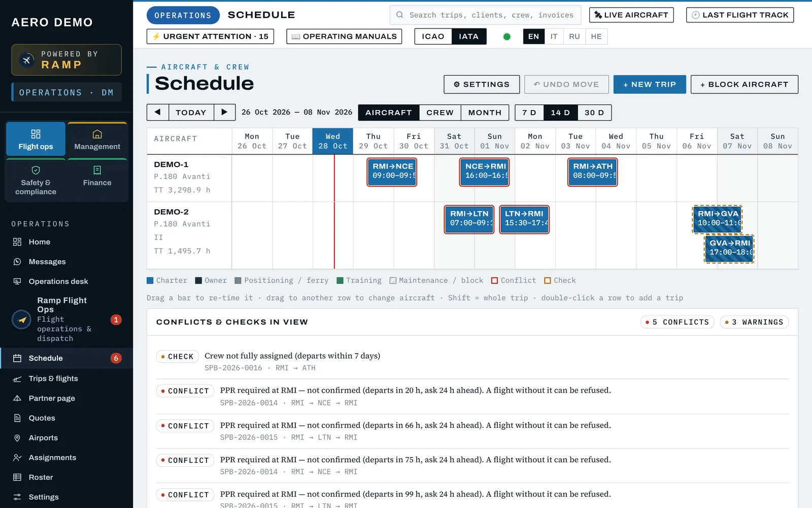The height and width of the screenshot is (508, 812).
Task: Set the range to 30 D
Action: 594,112
